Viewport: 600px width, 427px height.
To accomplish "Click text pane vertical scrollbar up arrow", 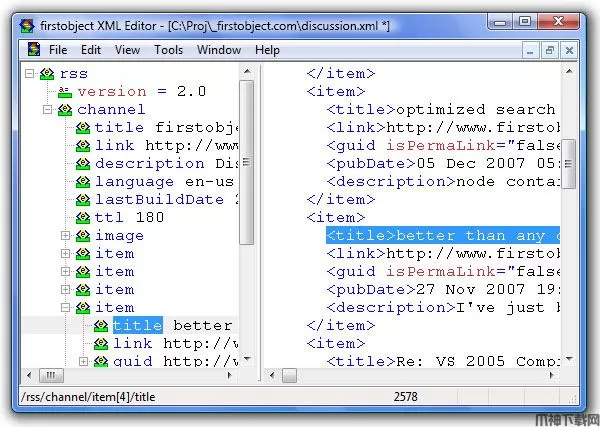I will coord(569,72).
